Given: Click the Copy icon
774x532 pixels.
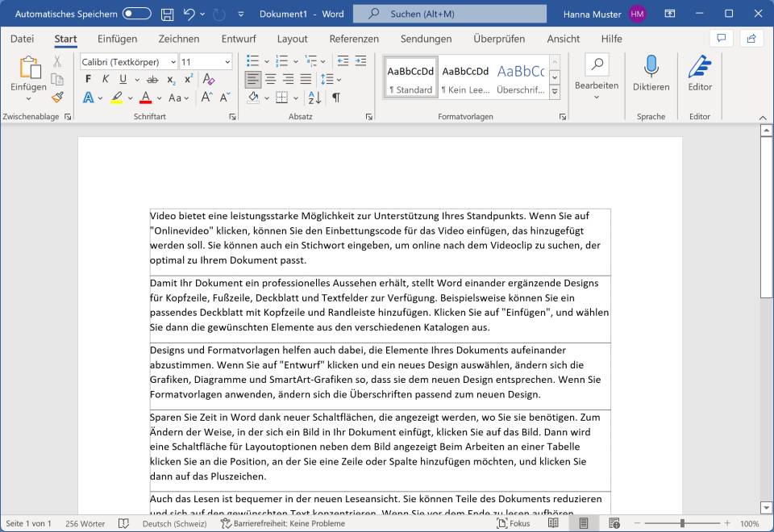Looking at the screenshot, I should click(x=57, y=79).
